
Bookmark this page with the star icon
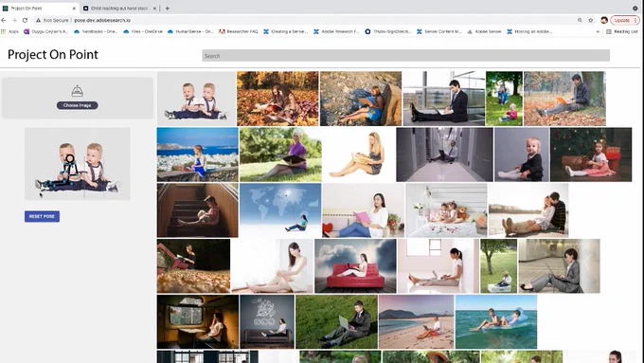click(x=591, y=20)
